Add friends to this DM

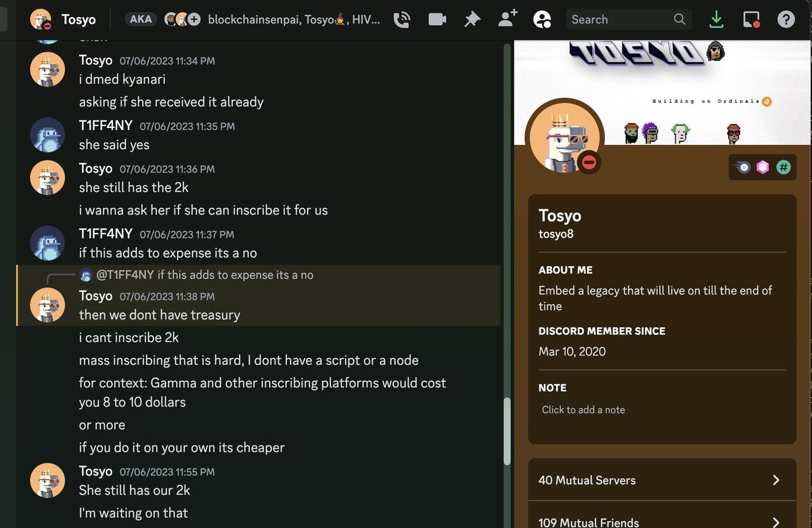[507, 19]
